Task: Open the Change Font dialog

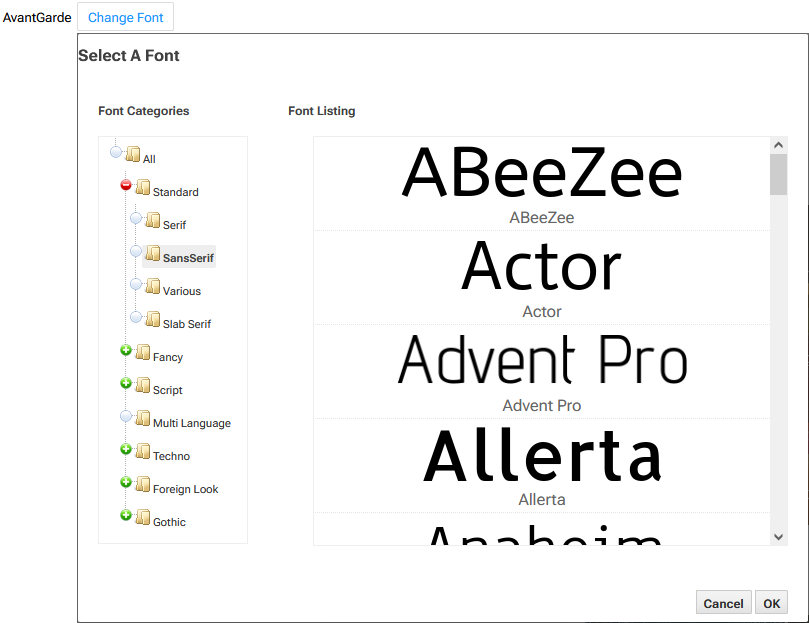Action: point(125,16)
